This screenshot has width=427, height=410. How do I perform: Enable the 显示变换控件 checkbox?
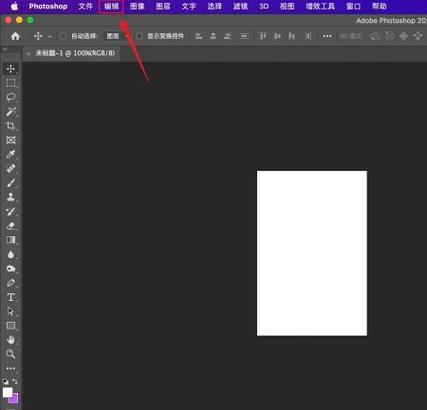(139, 36)
